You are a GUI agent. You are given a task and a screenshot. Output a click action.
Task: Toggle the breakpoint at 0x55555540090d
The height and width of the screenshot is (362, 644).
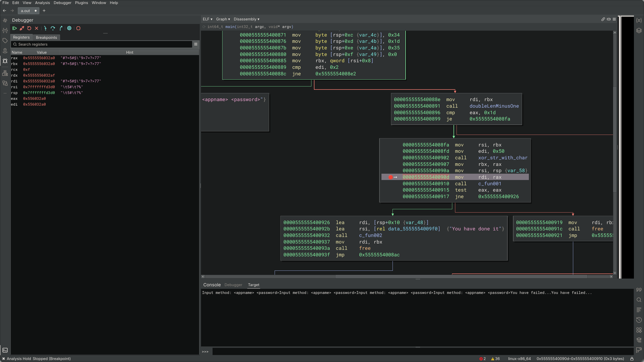(x=390, y=177)
